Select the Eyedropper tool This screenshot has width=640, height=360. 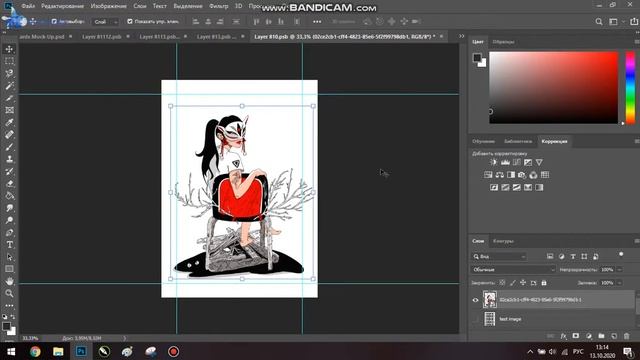coord(9,122)
